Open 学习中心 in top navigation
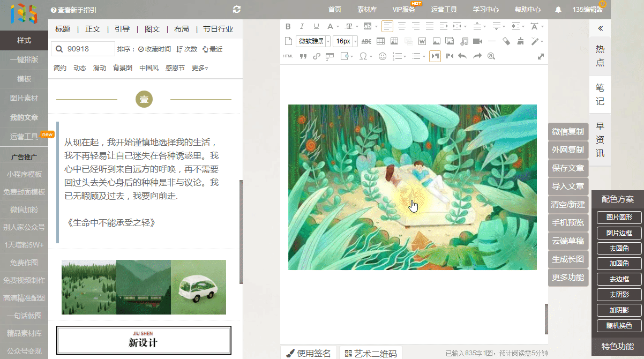644x359 pixels. point(486,10)
